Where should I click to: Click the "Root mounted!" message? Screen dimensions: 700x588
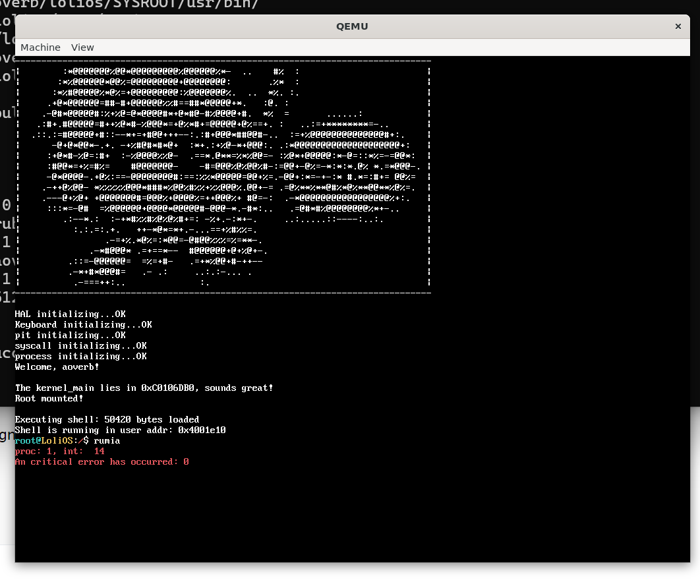coord(49,399)
